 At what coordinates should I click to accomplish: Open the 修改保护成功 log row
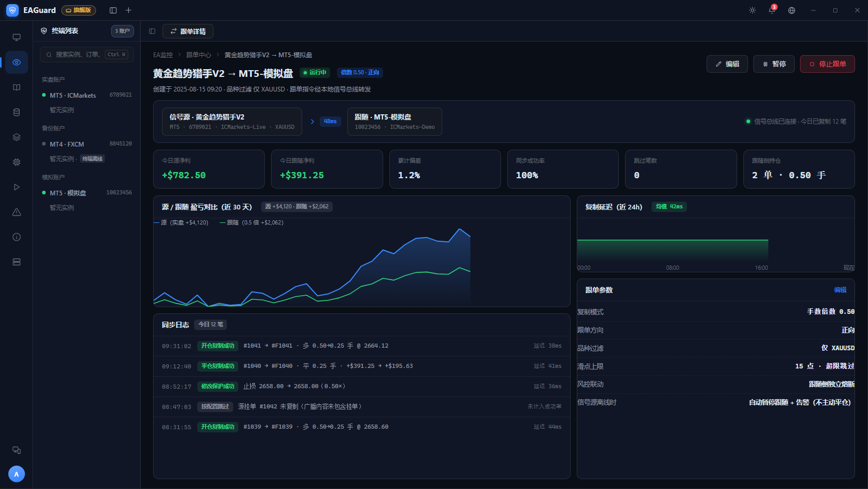(x=362, y=387)
